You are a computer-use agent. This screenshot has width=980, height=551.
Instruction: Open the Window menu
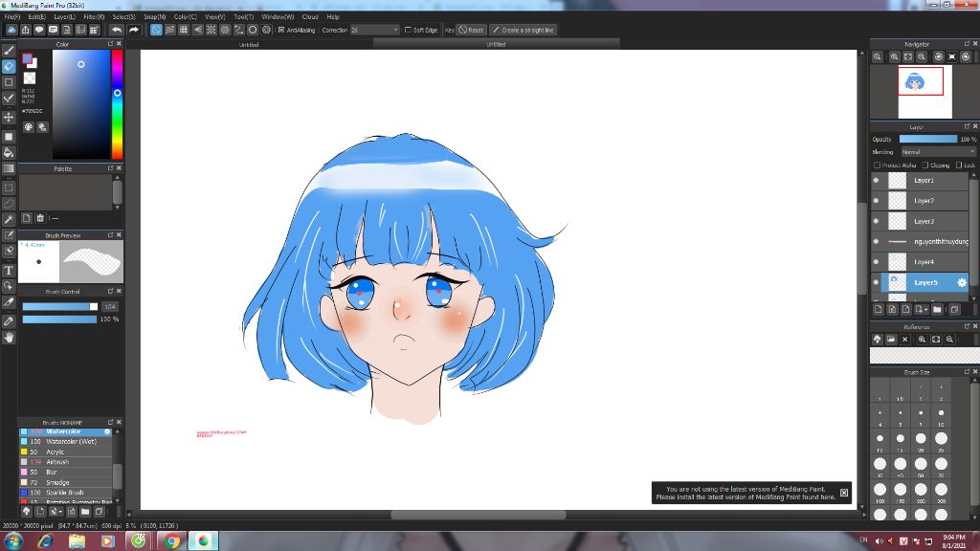coord(278,17)
